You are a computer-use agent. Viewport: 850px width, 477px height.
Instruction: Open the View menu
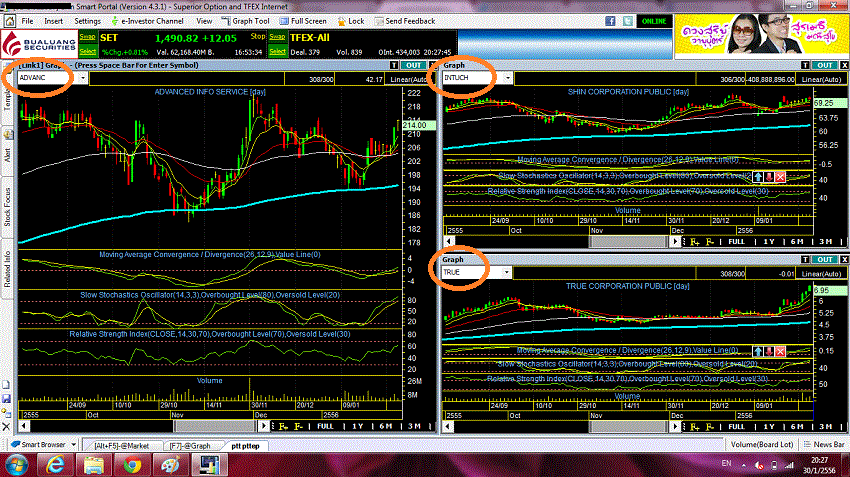(204, 21)
